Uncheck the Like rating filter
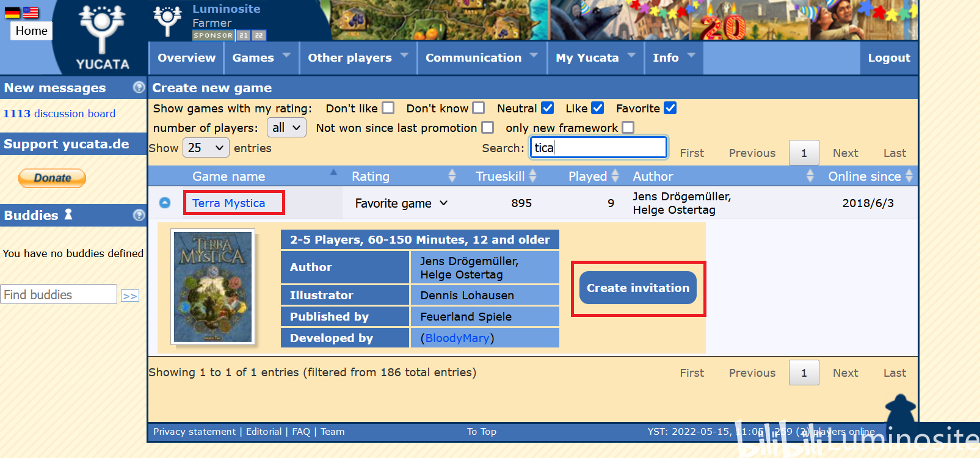 pos(598,108)
